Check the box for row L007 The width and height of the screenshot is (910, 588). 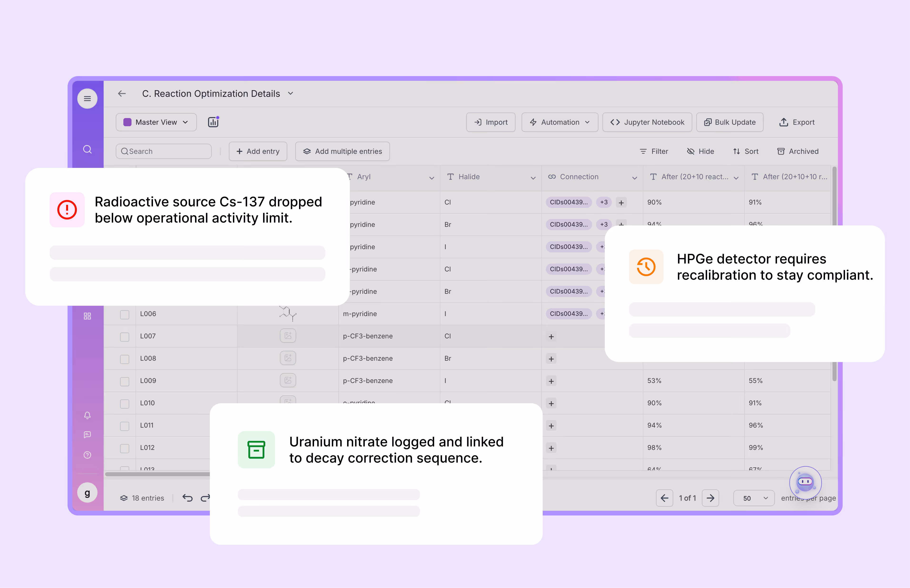[124, 337]
